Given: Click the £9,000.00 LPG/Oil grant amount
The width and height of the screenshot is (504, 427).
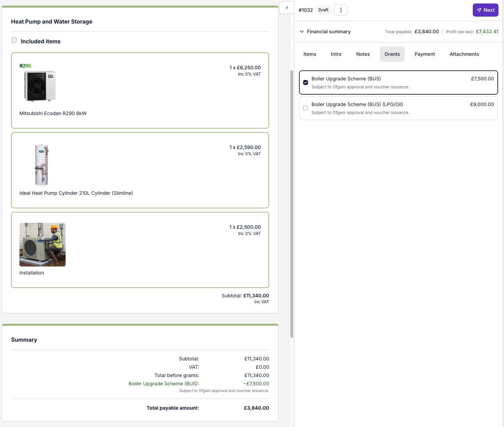Looking at the screenshot, I should (x=482, y=104).
